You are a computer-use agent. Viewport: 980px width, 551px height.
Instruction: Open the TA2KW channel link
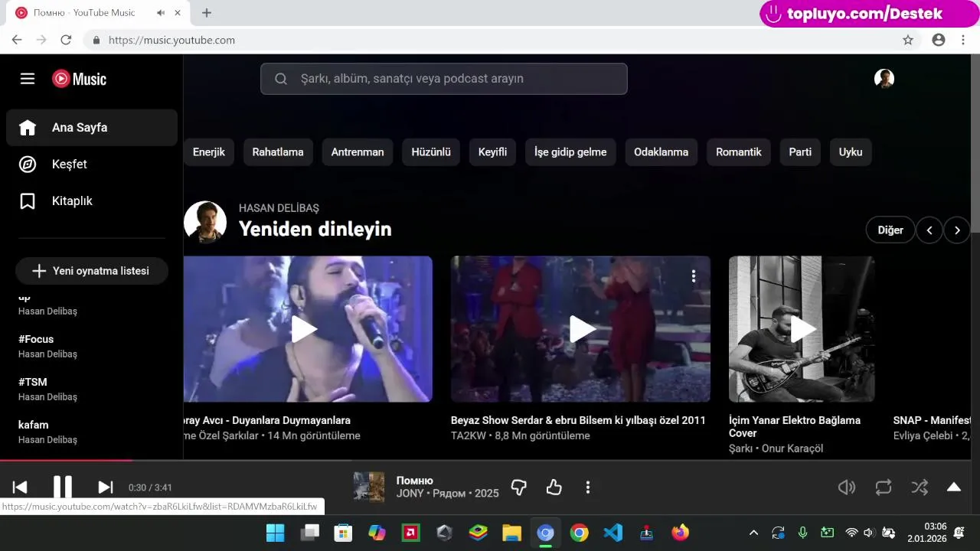pos(469,435)
